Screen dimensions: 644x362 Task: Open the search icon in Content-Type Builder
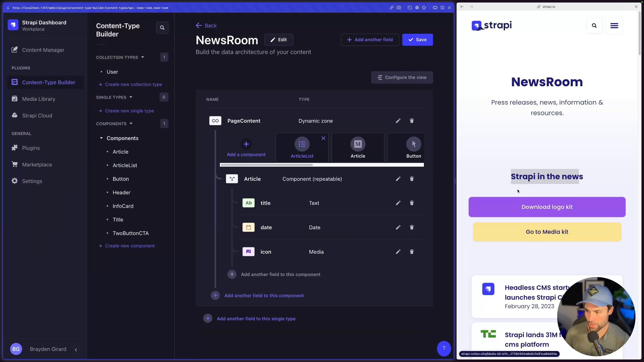[x=162, y=28]
